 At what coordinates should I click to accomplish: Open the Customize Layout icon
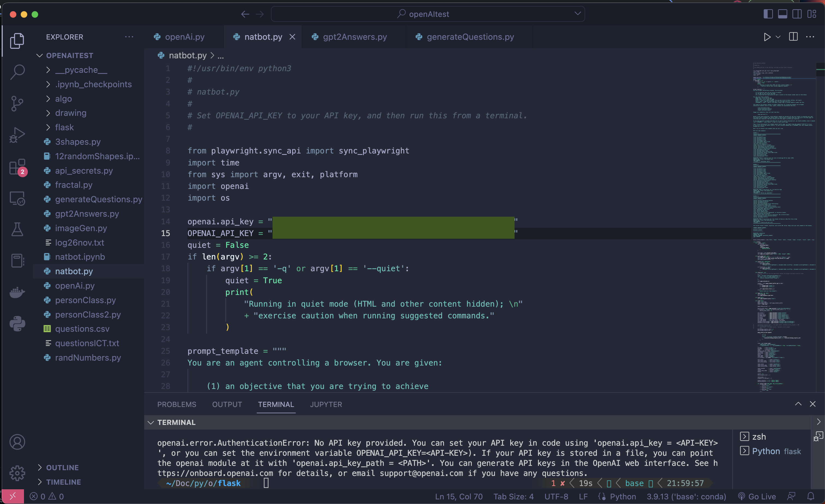(812, 14)
